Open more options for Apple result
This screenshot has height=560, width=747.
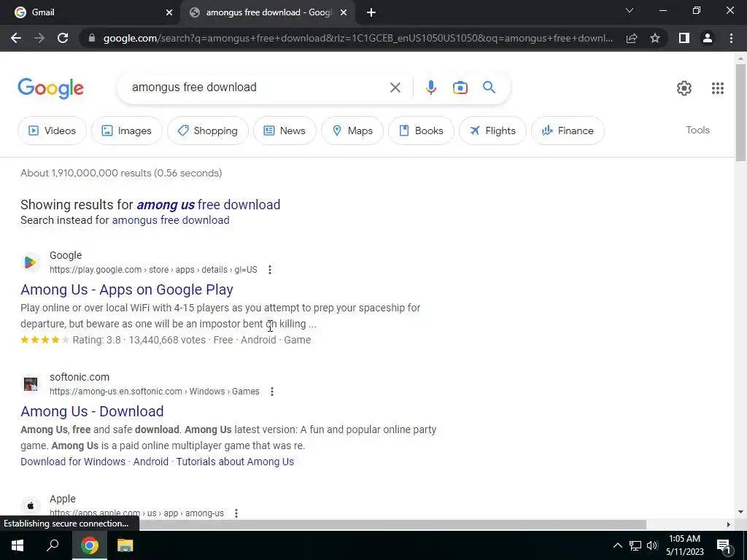point(236,513)
